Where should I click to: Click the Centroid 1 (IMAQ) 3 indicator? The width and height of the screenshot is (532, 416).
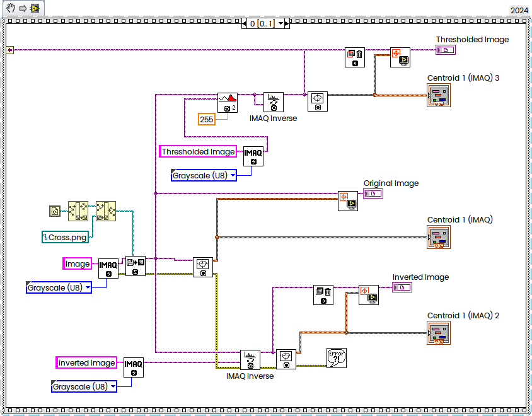click(439, 95)
